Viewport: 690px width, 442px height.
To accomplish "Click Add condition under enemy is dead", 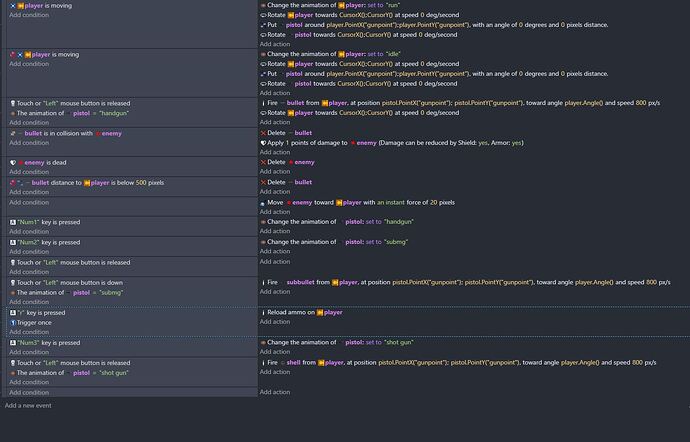I will (x=29, y=172).
